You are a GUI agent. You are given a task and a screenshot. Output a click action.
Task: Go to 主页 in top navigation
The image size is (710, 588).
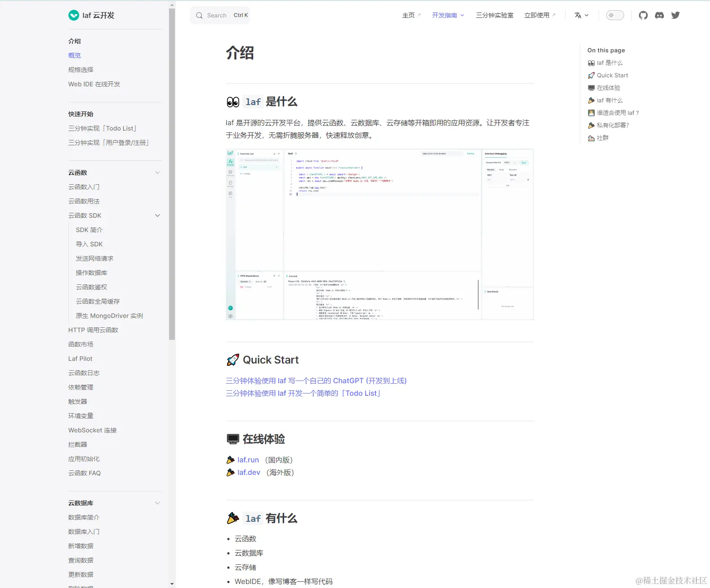tap(411, 15)
